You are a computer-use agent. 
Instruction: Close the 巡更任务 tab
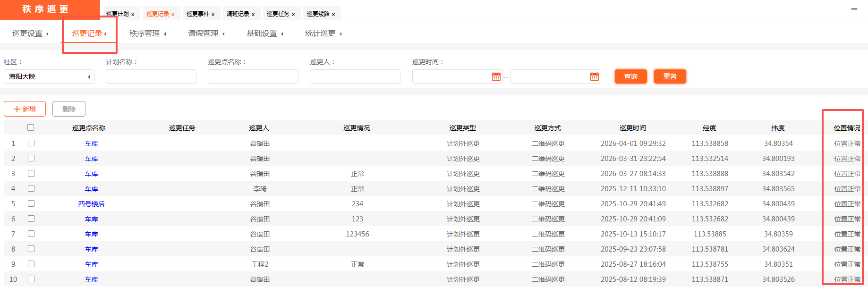click(293, 15)
